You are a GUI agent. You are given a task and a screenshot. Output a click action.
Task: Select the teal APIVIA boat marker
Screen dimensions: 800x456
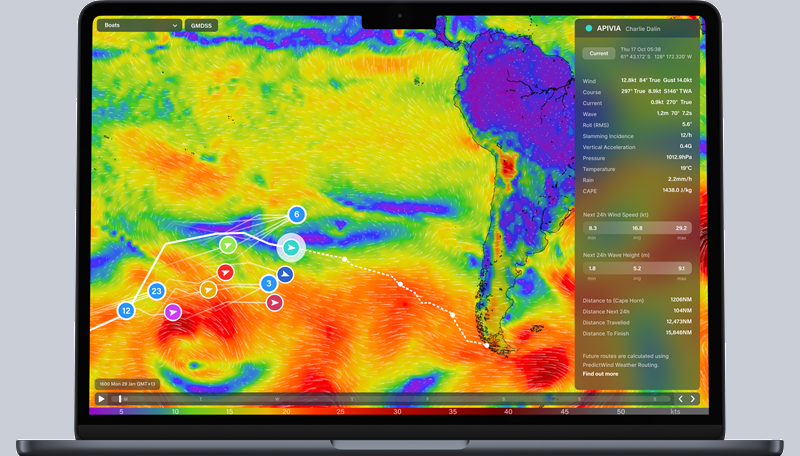coord(290,246)
